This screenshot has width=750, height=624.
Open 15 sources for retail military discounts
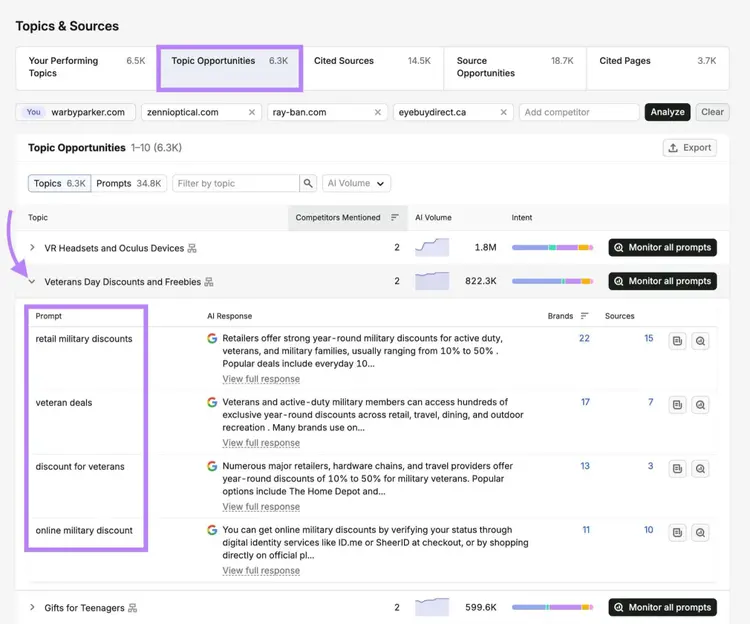tap(649, 339)
